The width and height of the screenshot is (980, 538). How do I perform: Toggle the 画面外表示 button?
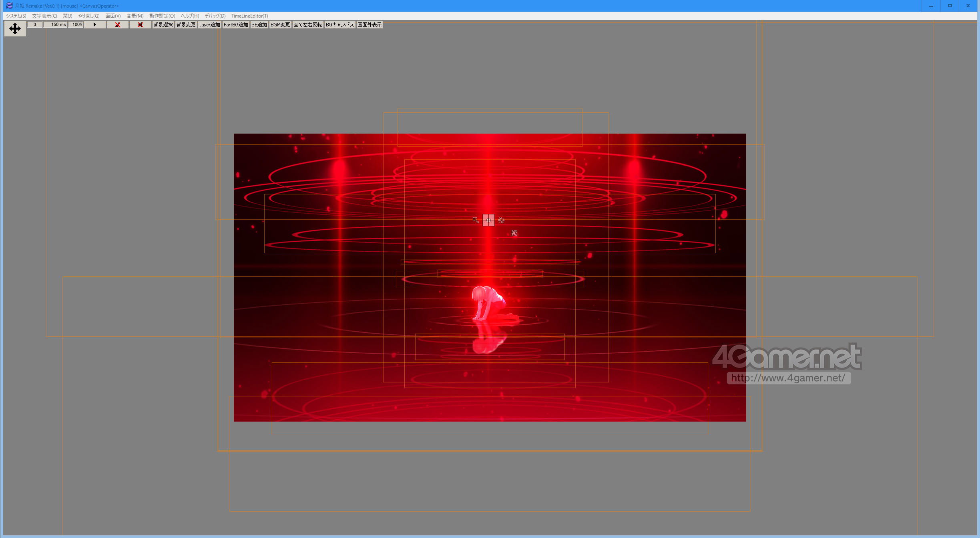click(370, 25)
